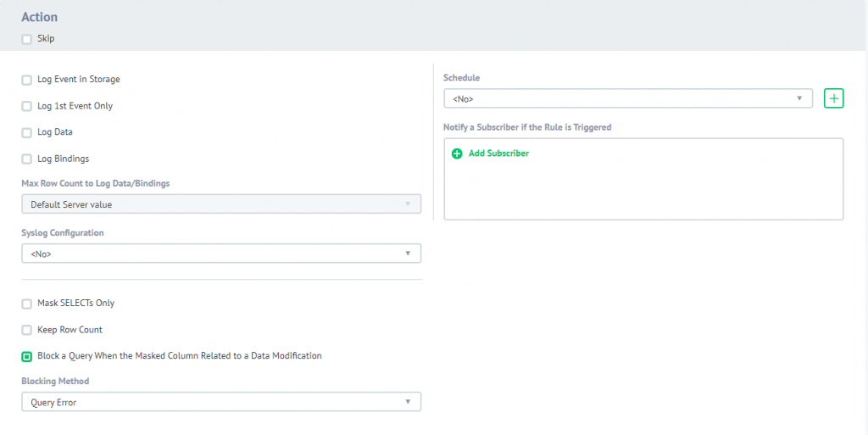Toggle the Log Bindings checkbox

[27, 159]
